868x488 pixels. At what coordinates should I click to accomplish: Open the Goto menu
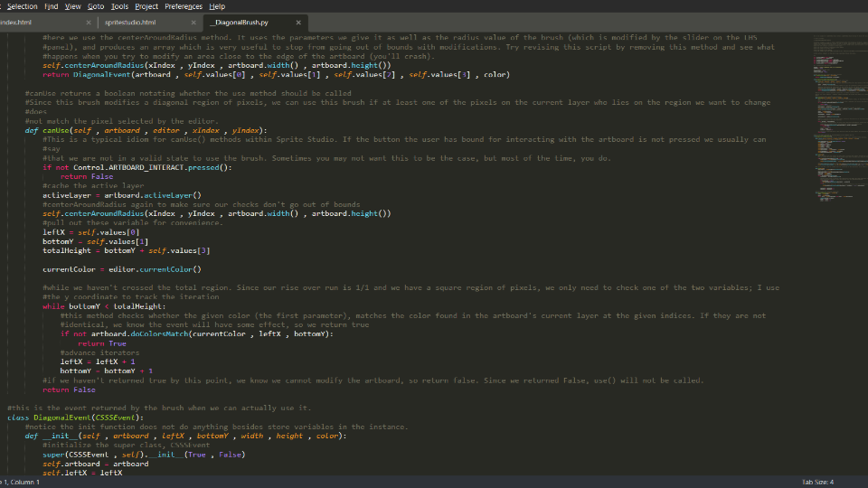96,6
